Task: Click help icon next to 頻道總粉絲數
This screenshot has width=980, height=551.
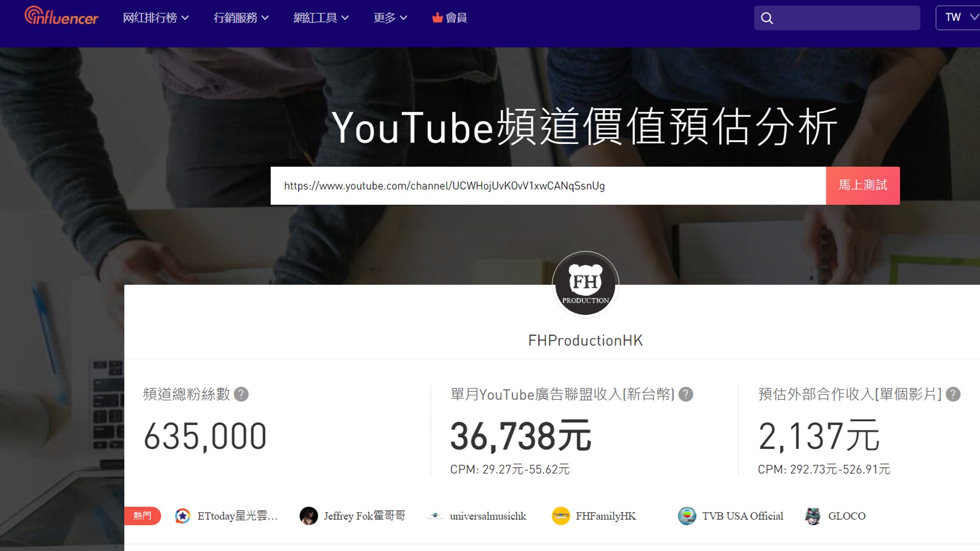Action: pos(241,394)
